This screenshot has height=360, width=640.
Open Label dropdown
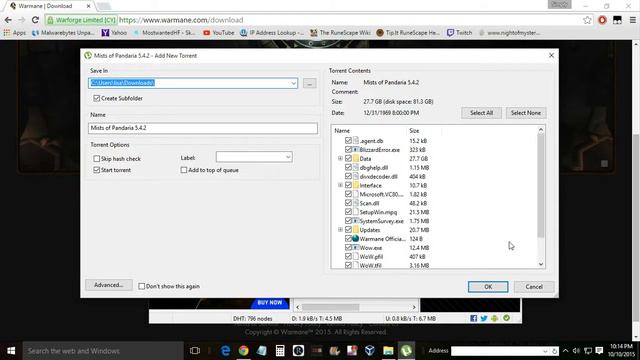pyautogui.click(x=288, y=157)
